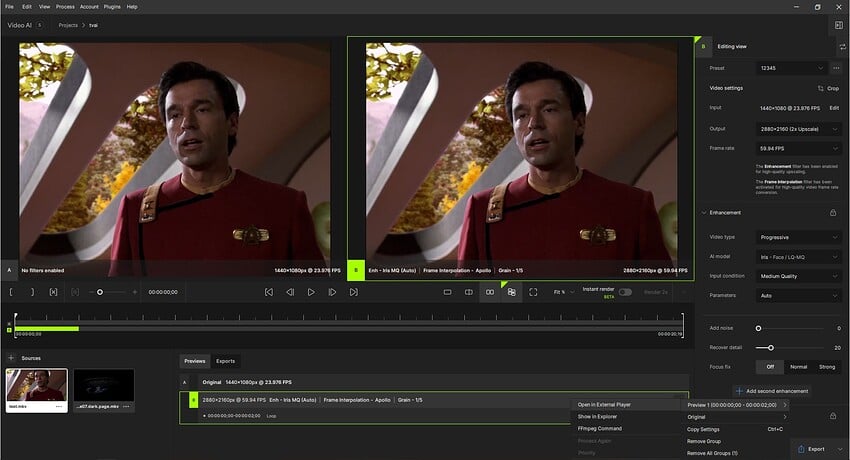
Task: Set Focus fix to Normal
Action: [x=799, y=367]
